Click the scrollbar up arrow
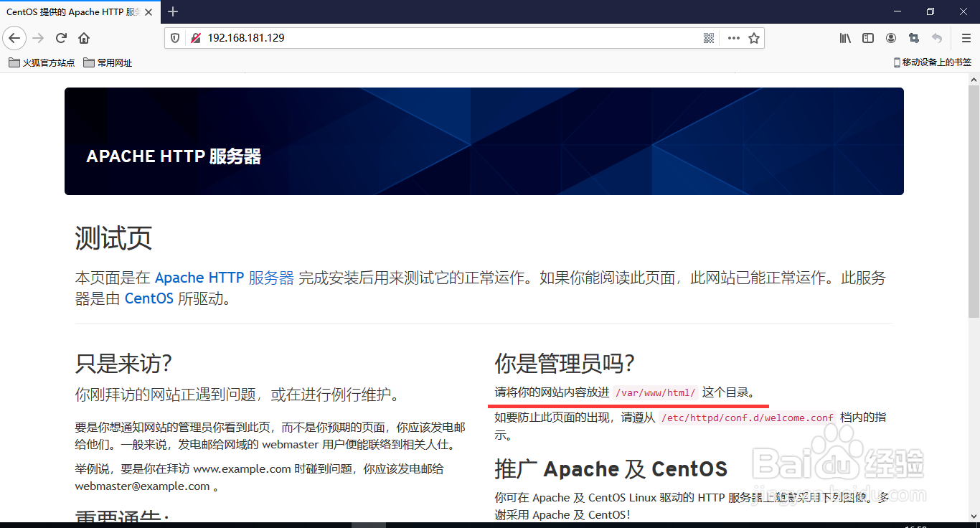 tap(974, 78)
